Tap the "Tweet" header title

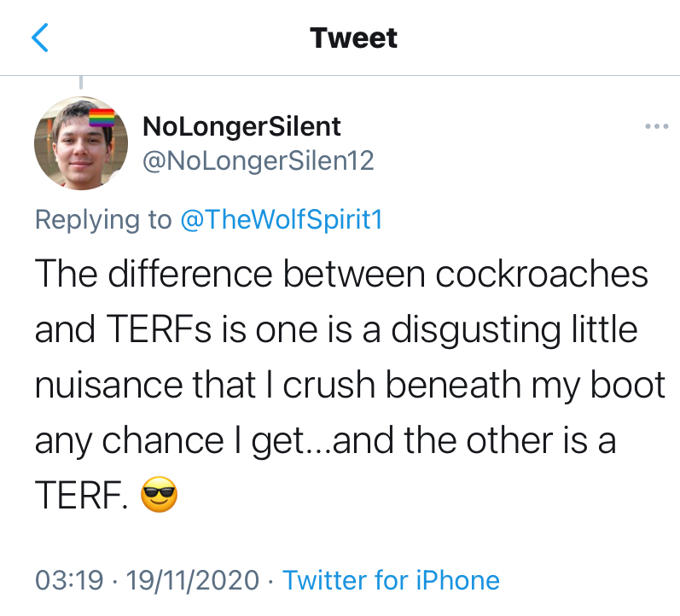click(x=353, y=38)
